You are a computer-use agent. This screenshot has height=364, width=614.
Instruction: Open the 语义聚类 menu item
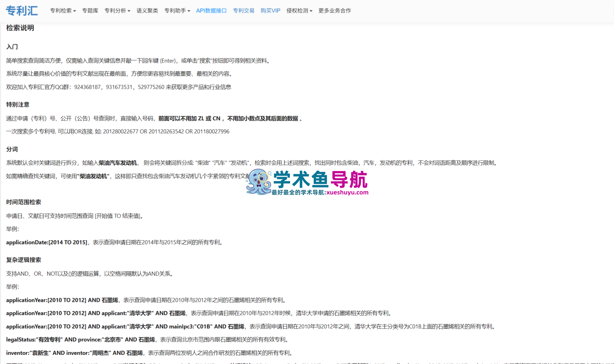(x=147, y=11)
